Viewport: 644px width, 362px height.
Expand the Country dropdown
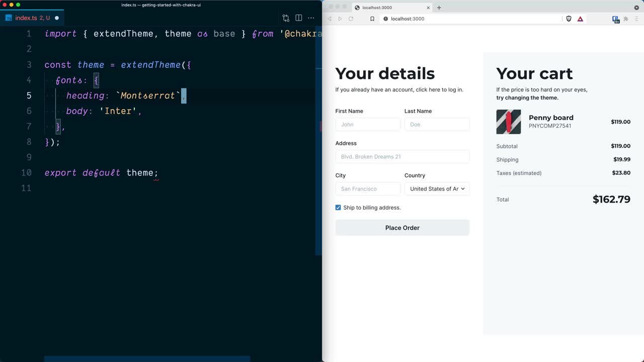437,189
